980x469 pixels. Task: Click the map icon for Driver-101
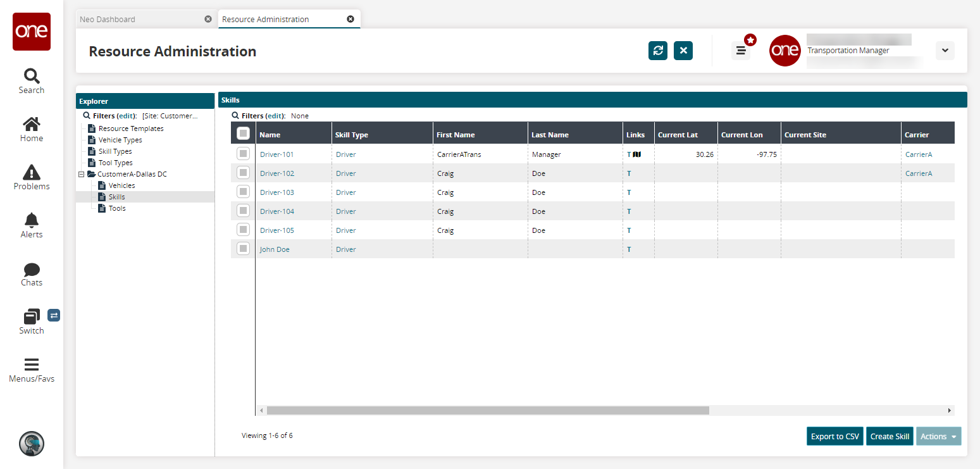click(x=637, y=154)
